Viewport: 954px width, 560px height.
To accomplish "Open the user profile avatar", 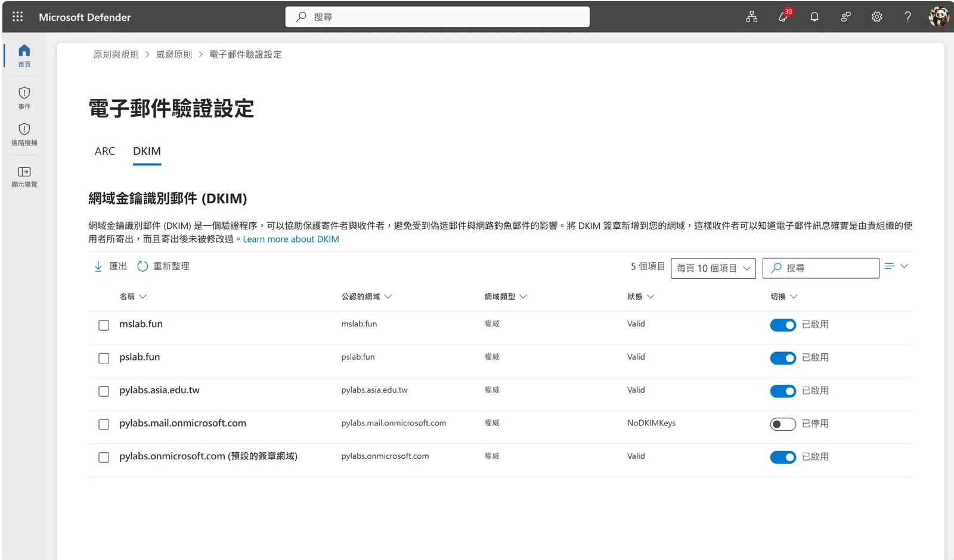I will coord(939,17).
